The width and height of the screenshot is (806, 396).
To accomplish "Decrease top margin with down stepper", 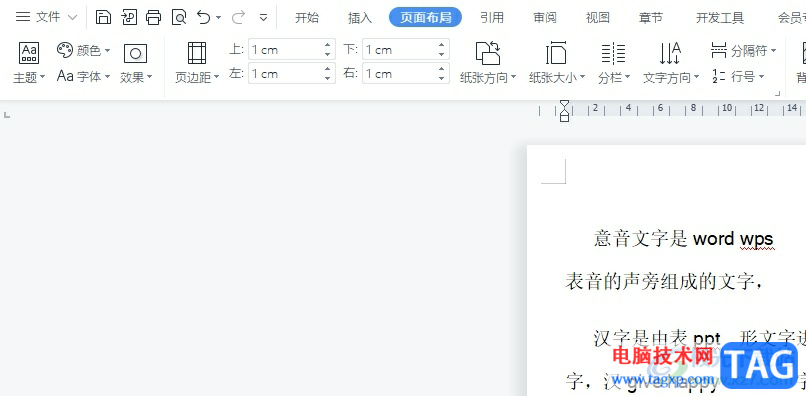I will [x=327, y=55].
